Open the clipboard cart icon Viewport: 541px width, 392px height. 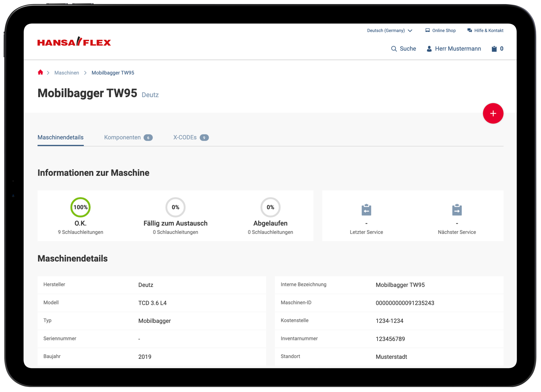pos(494,49)
